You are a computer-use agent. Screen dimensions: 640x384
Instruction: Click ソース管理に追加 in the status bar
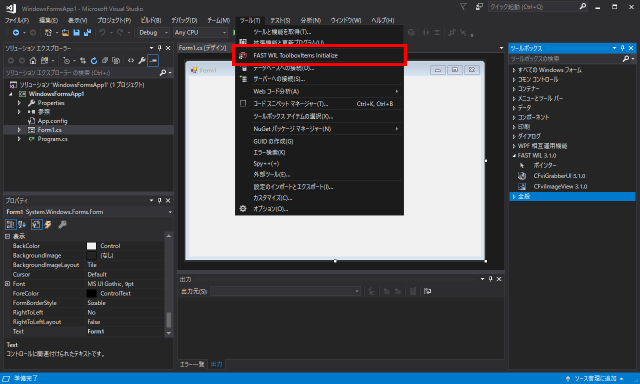pos(594,378)
